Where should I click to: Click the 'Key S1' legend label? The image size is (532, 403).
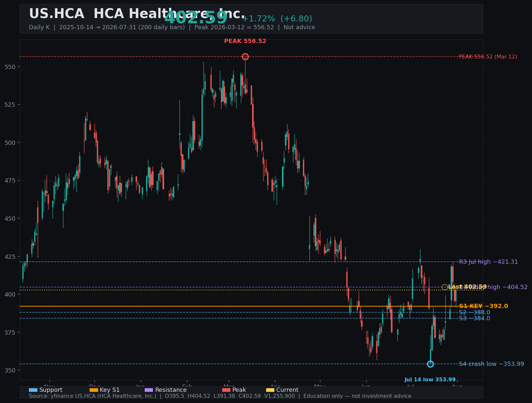pos(110,390)
